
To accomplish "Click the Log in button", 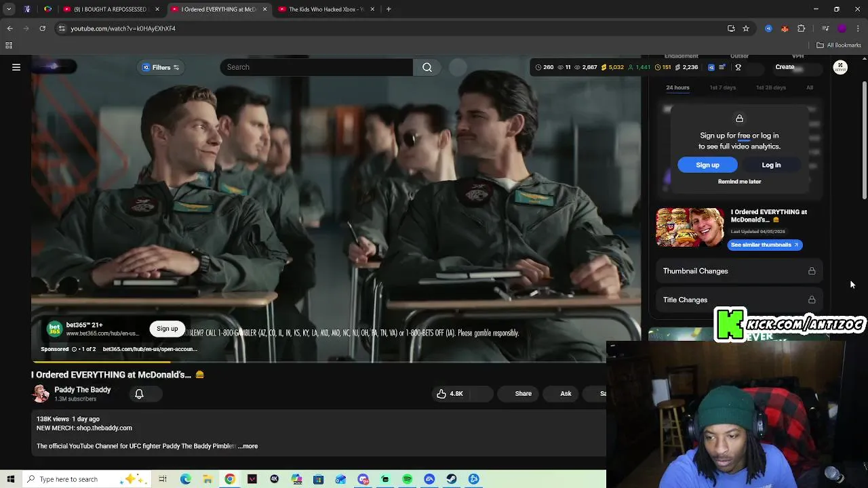I will [771, 165].
